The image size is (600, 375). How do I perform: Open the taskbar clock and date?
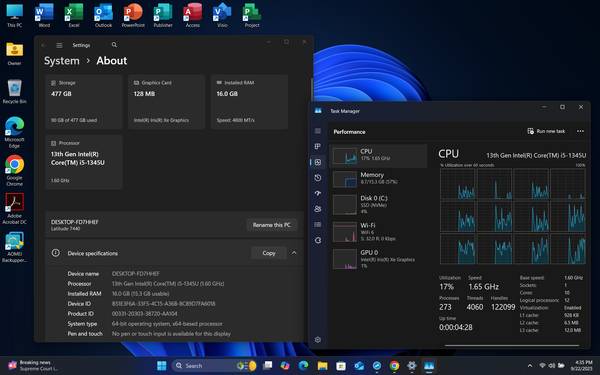581,365
